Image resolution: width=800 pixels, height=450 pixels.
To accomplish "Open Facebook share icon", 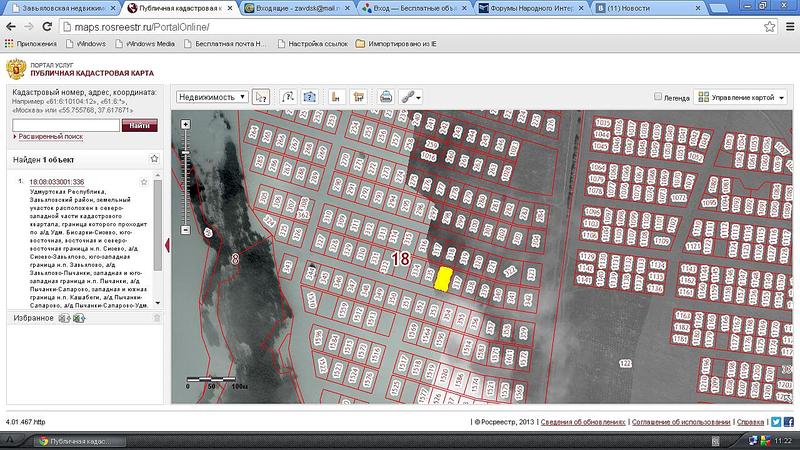I will click(x=789, y=422).
